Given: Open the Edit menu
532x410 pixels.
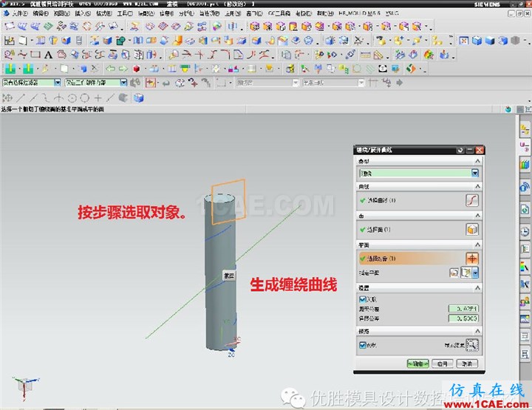Looking at the screenshot, I should pyautogui.click(x=41, y=13).
